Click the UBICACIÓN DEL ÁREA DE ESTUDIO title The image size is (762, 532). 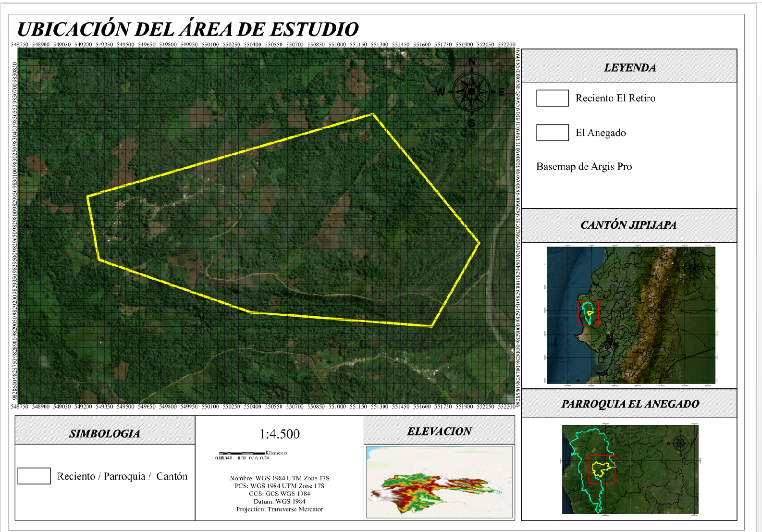(x=188, y=29)
